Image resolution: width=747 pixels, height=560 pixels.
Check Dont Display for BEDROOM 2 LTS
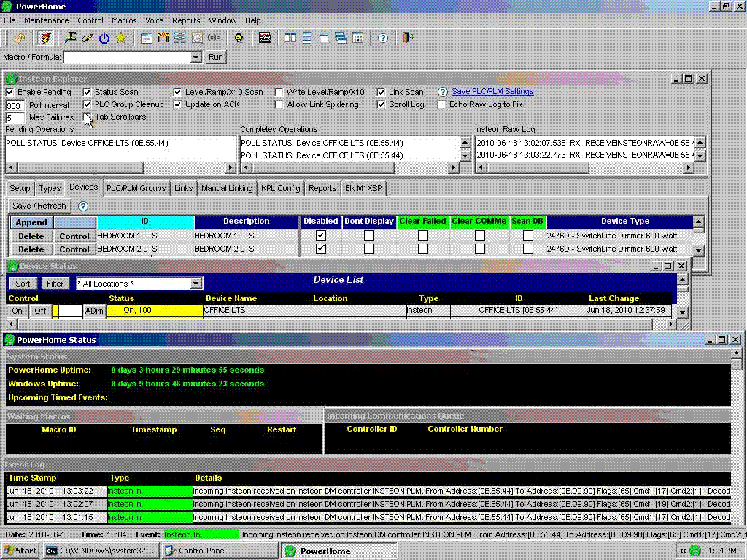368,249
